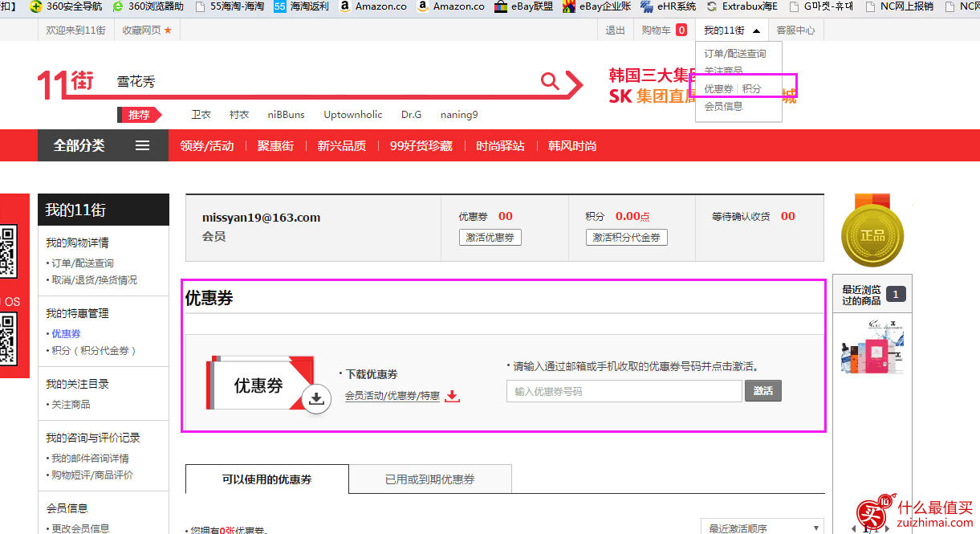Open 取消/退货/换货情况 in the sidebar

pyautogui.click(x=94, y=280)
